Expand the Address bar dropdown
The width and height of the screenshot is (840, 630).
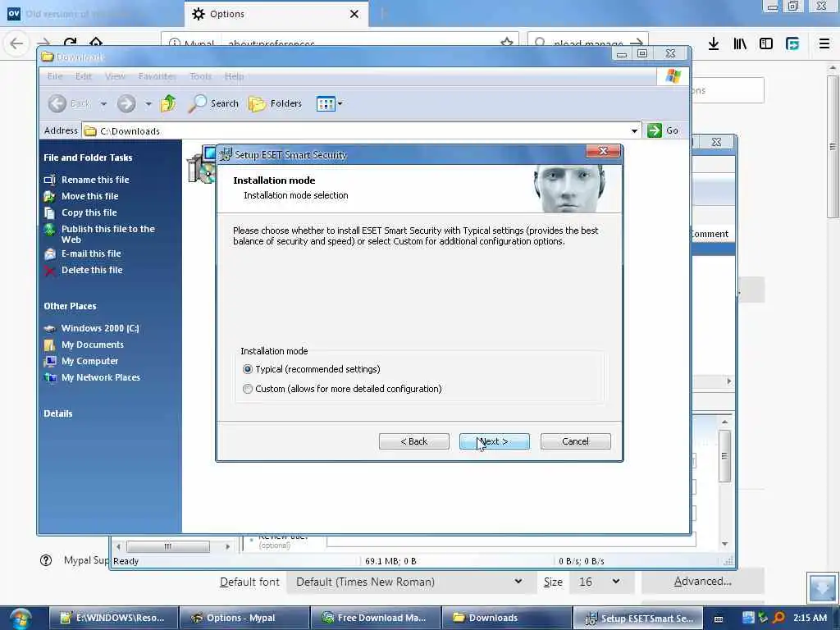tap(634, 130)
